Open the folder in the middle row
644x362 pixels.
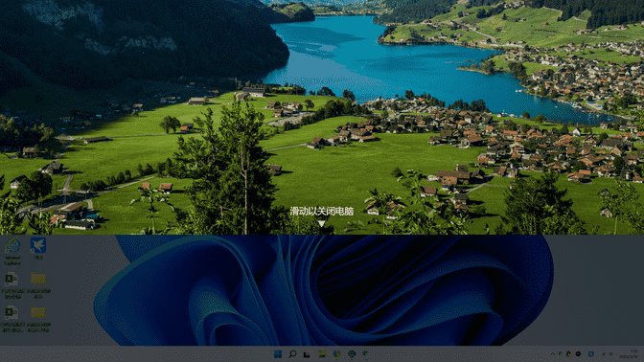coord(38,285)
